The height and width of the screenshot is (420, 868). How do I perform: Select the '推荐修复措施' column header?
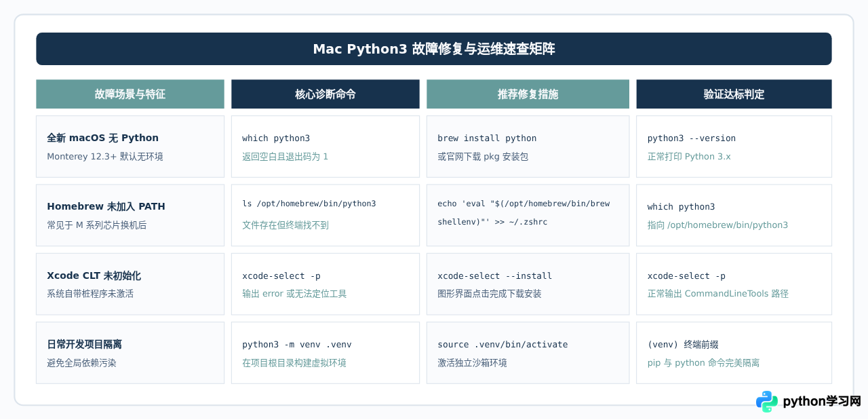(528, 94)
